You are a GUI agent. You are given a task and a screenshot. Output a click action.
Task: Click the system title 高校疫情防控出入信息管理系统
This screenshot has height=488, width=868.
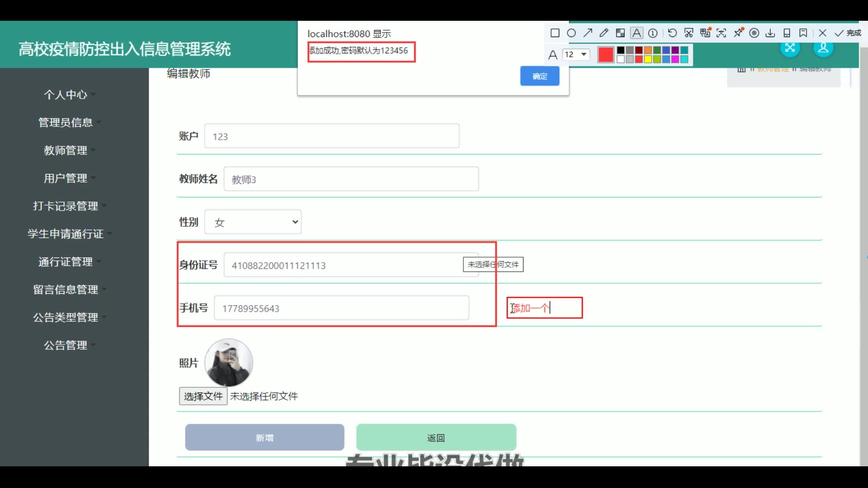coord(124,49)
